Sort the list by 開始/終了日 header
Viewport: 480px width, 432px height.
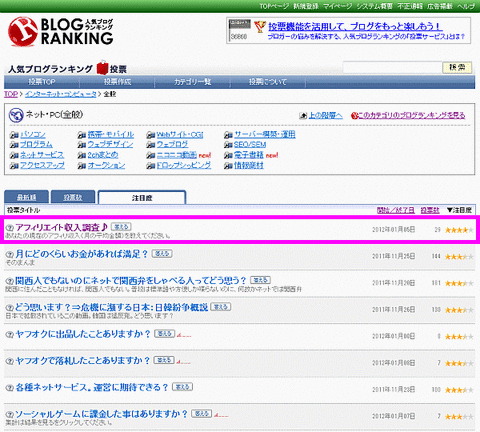(396, 210)
